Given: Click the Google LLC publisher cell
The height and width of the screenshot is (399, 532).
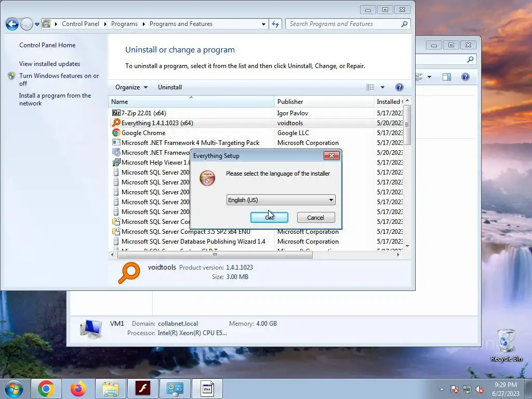Looking at the screenshot, I should pyautogui.click(x=293, y=133).
